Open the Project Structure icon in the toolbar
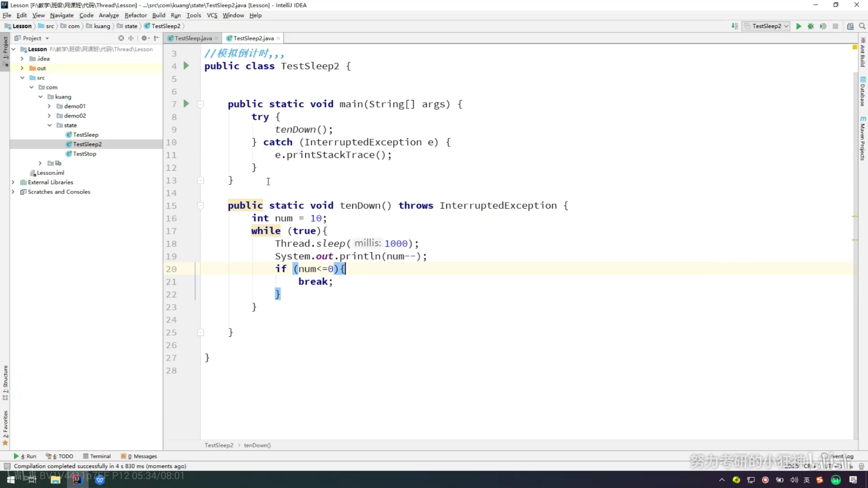This screenshot has height=488, width=868. 850,26
